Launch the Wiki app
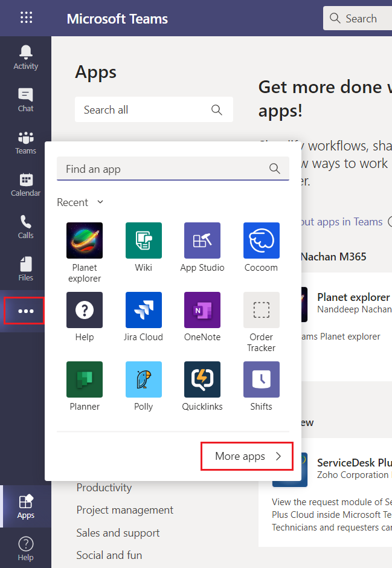This screenshot has width=392, height=568. coord(143,240)
